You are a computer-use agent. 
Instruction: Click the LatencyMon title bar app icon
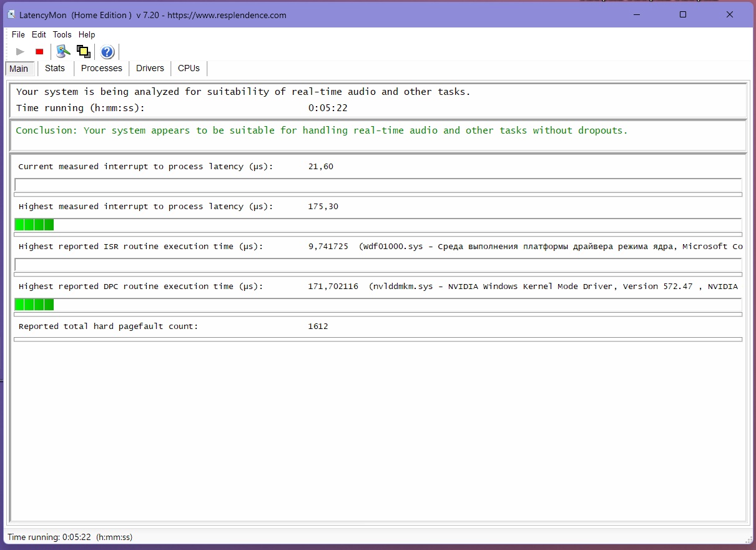(x=11, y=15)
